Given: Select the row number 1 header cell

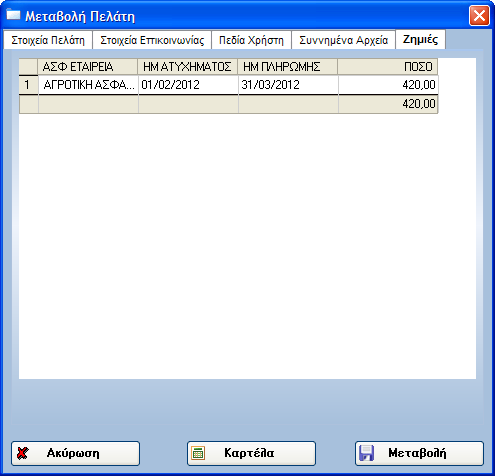Looking at the screenshot, I should (28, 85).
